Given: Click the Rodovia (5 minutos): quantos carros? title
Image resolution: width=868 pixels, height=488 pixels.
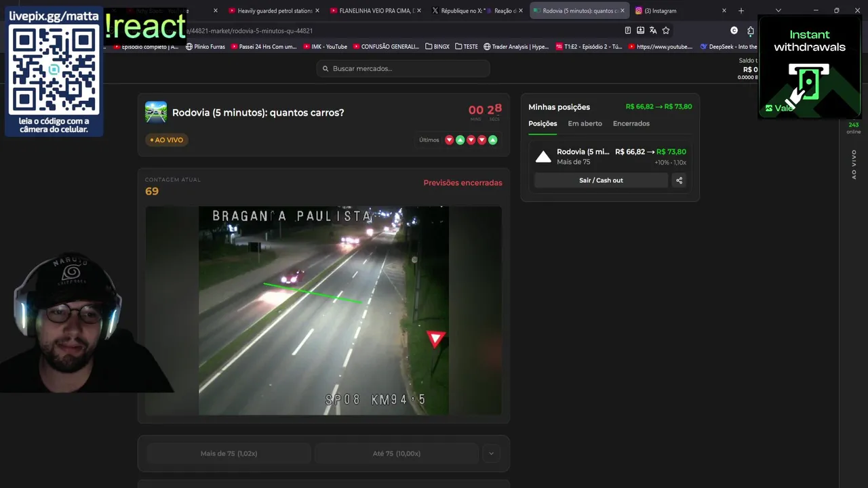Looking at the screenshot, I should [258, 113].
